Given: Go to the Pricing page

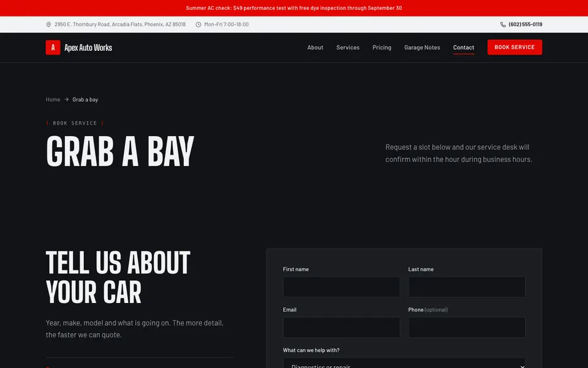Looking at the screenshot, I should [382, 47].
